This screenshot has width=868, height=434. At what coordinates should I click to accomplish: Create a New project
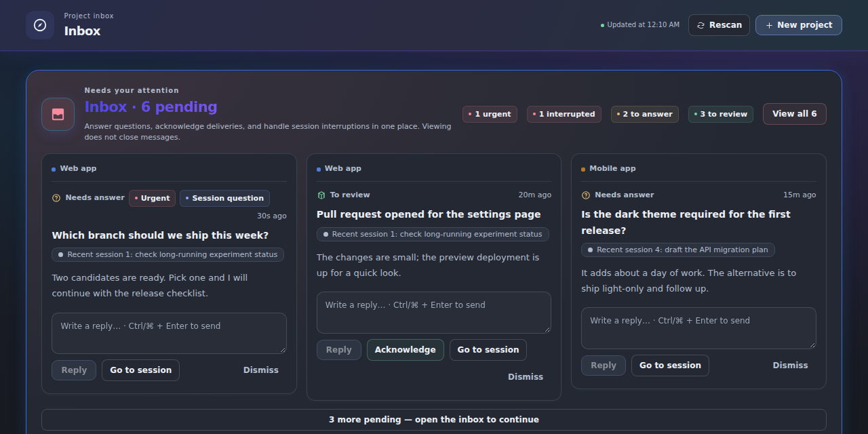(799, 25)
